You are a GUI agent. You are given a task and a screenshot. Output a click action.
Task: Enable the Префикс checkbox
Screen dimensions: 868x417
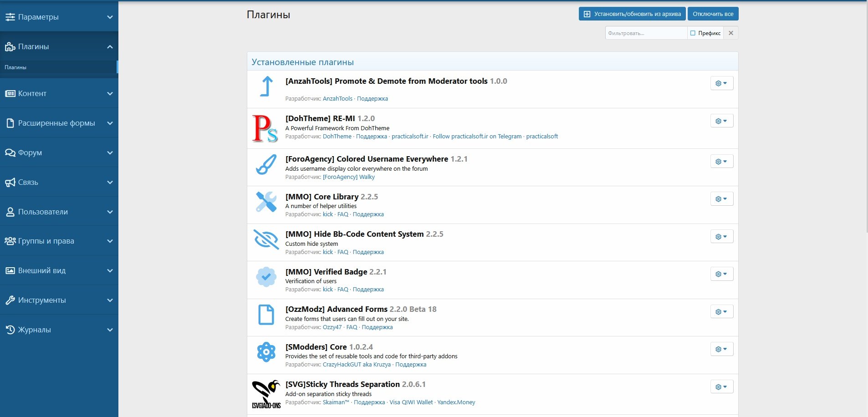tap(693, 33)
